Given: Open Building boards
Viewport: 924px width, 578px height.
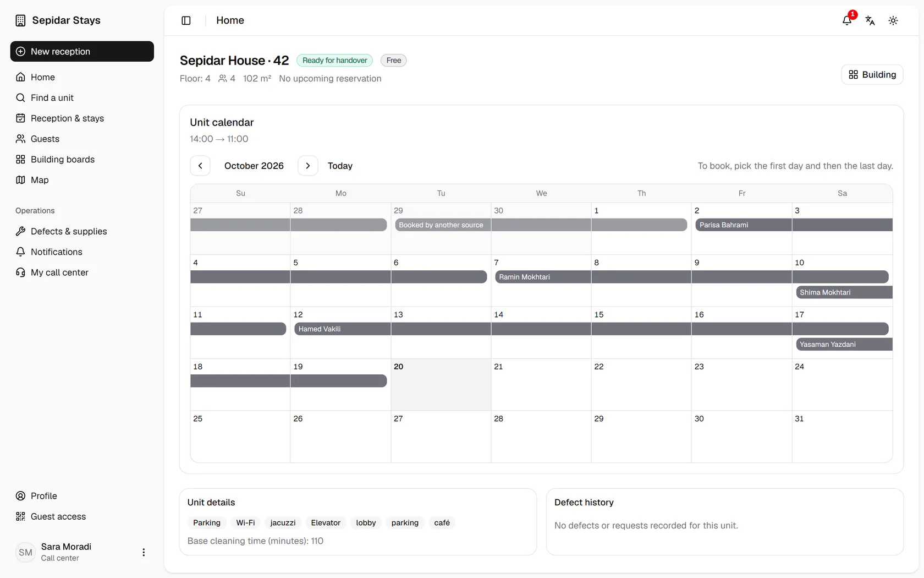Looking at the screenshot, I should pos(82,159).
